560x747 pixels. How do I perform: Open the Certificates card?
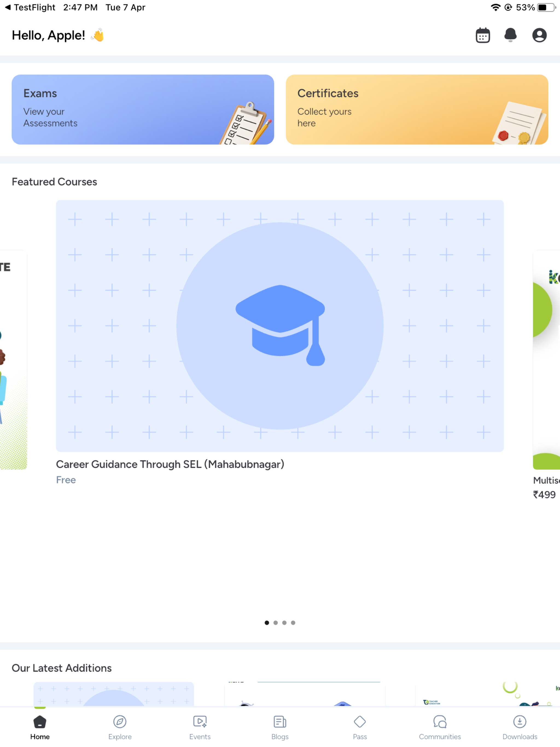point(417,109)
